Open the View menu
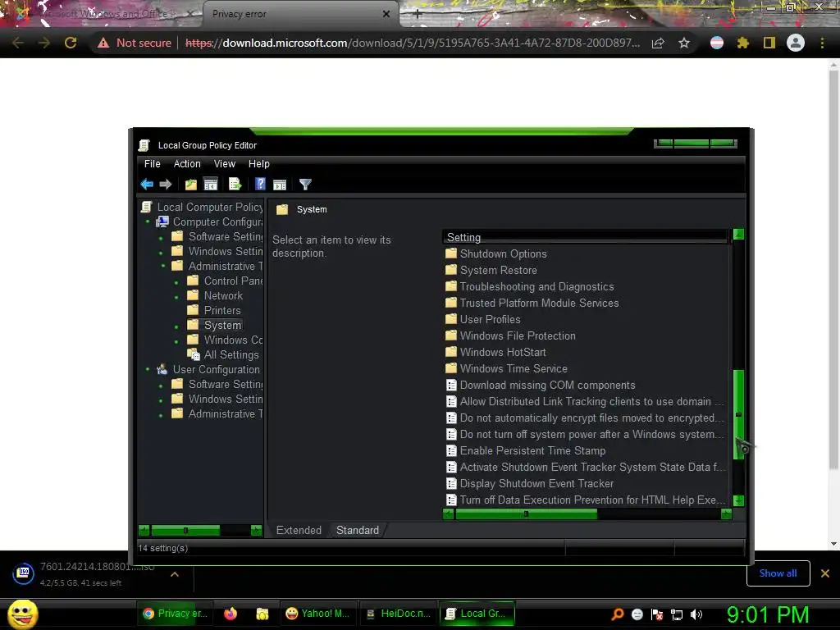This screenshot has height=630, width=840. [x=225, y=164]
